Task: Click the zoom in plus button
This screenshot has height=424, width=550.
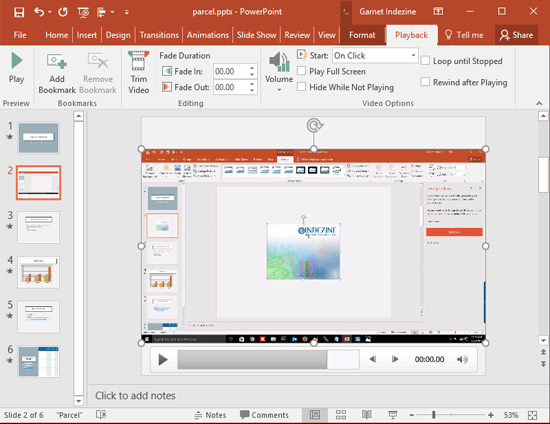Action: click(491, 415)
